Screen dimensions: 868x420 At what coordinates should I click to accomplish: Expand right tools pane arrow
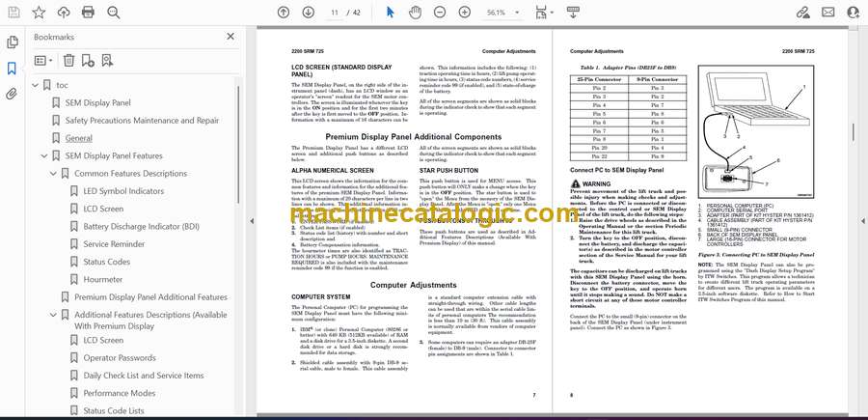coord(862,221)
